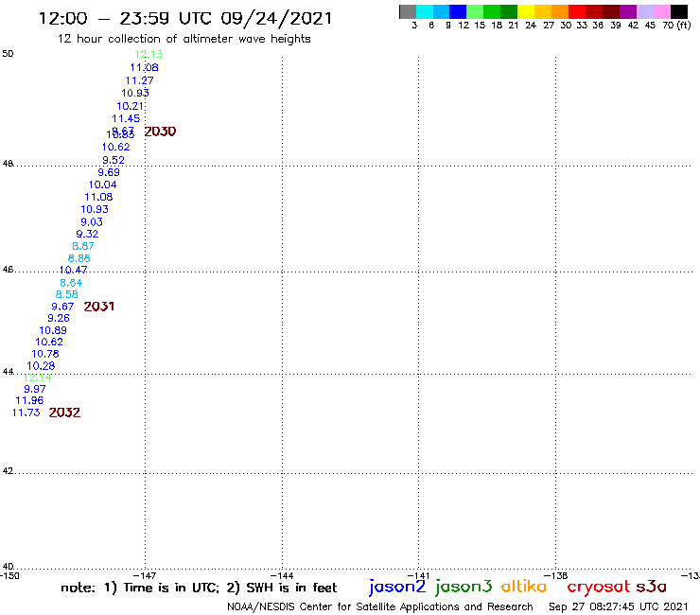The width and height of the screenshot is (700, 615).
Task: Click the 9.52 wave height value
Action: click(114, 160)
